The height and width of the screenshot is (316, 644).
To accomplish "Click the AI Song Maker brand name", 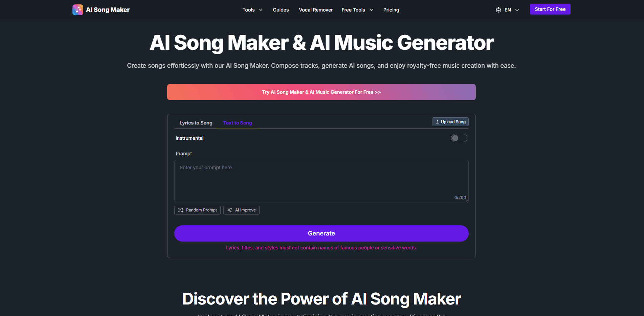I will [108, 10].
